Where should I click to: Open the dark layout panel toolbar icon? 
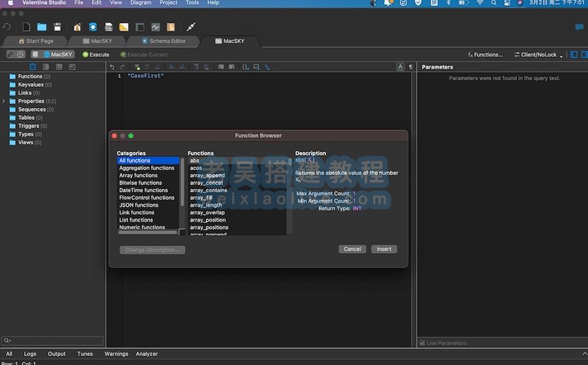(x=140, y=27)
